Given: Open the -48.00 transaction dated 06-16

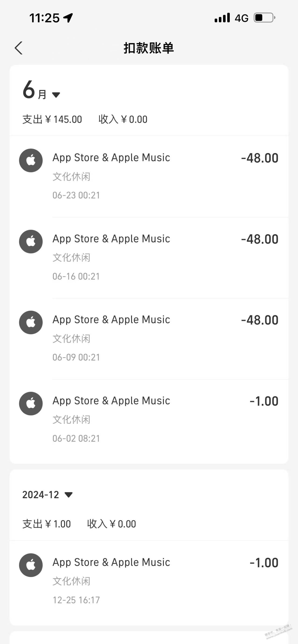Looking at the screenshot, I should point(149,258).
